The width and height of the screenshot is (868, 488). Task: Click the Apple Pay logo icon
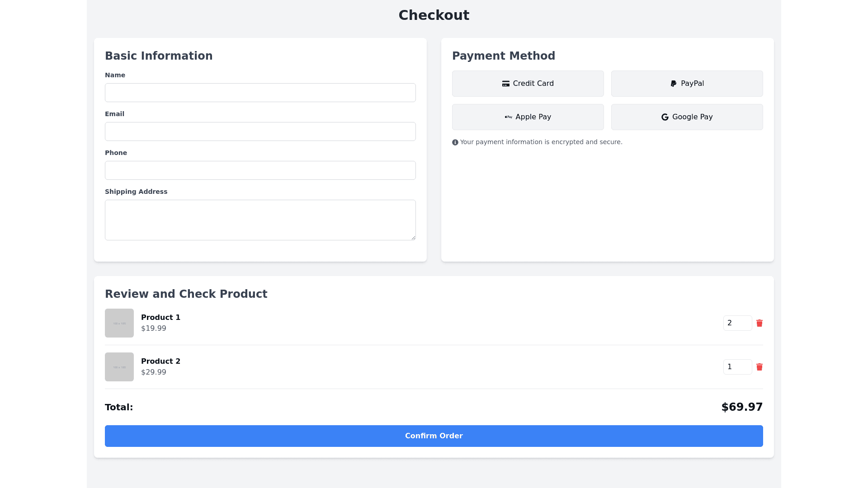(508, 117)
